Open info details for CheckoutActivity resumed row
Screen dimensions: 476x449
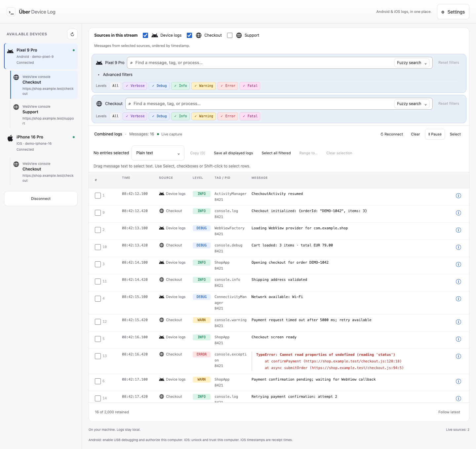(x=458, y=196)
